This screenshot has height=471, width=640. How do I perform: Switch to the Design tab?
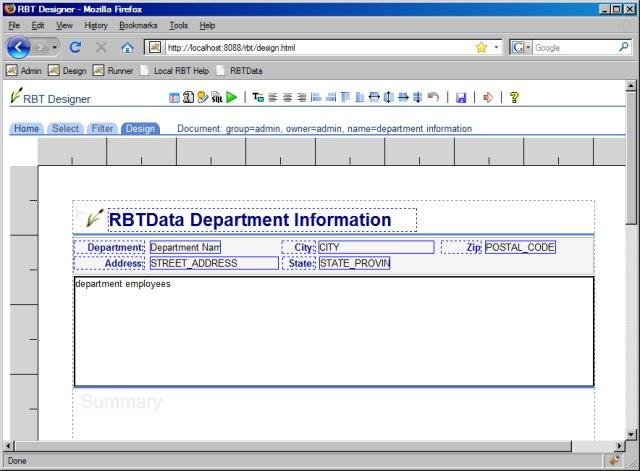pyautogui.click(x=140, y=129)
